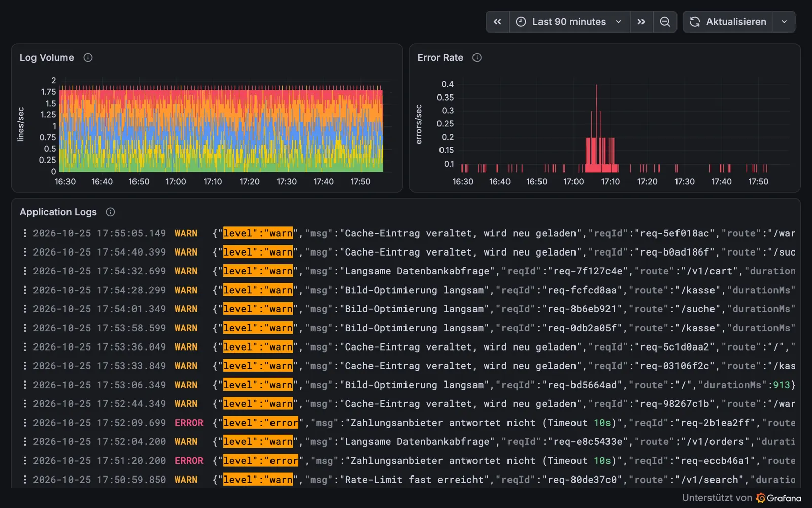Image resolution: width=812 pixels, height=508 pixels.
Task: Open menu for 17:53:33.849 log row
Action: click(x=25, y=366)
